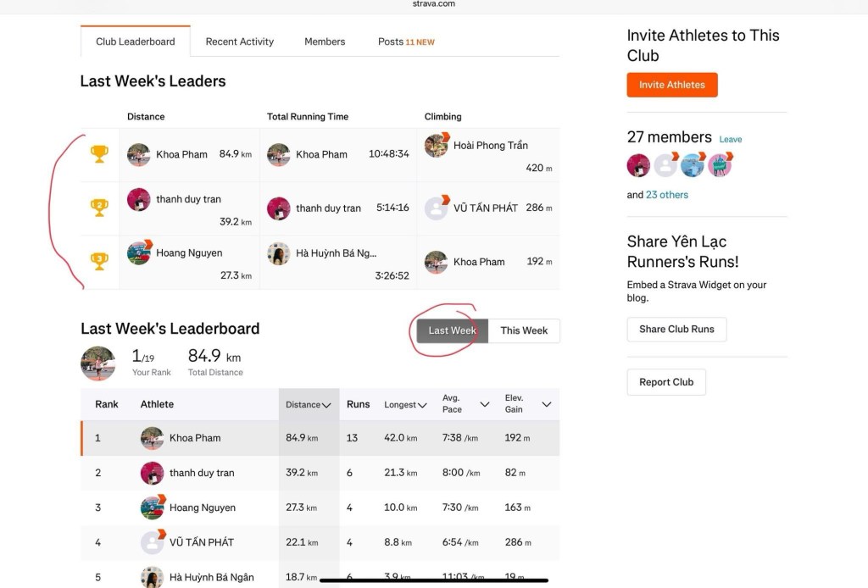This screenshot has height=588, width=868.
Task: Switch leaderboard to This Week
Action: [x=524, y=330]
